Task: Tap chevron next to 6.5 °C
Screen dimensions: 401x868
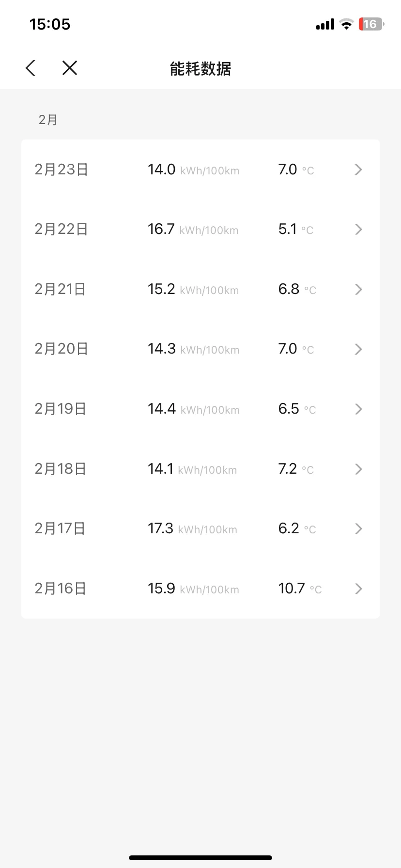Action: click(358, 409)
